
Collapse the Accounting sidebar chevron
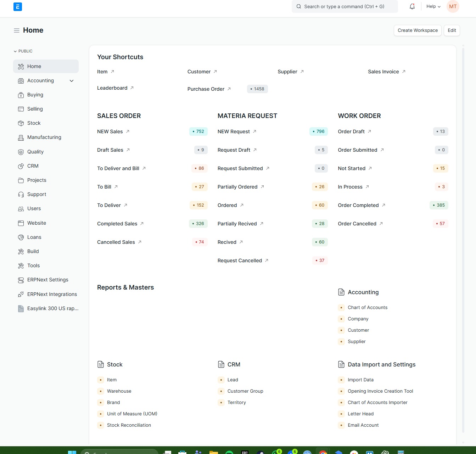pos(72,80)
